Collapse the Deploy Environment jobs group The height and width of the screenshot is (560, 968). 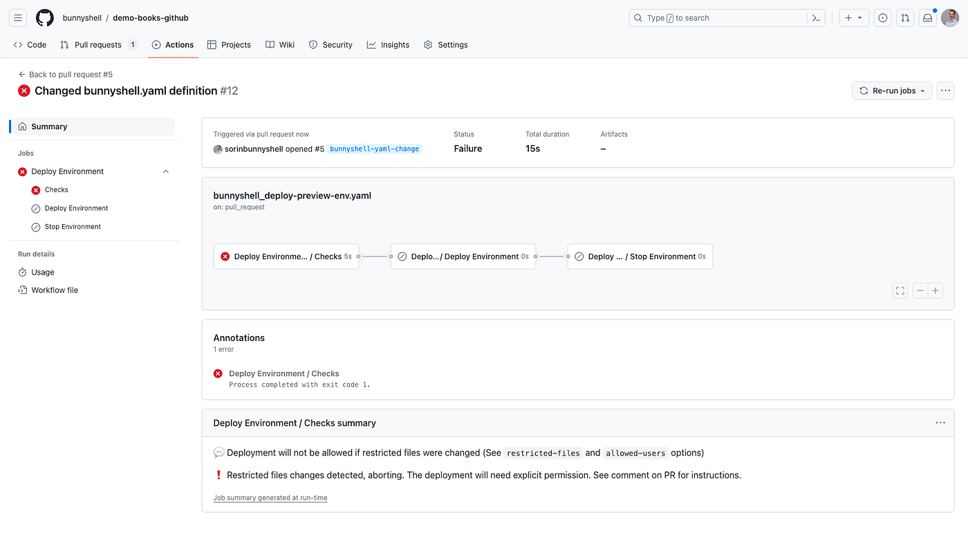(165, 171)
